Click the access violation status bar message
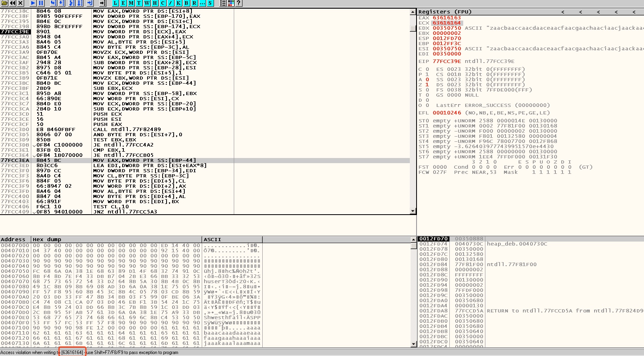This screenshot has height=356, width=644. point(89,352)
